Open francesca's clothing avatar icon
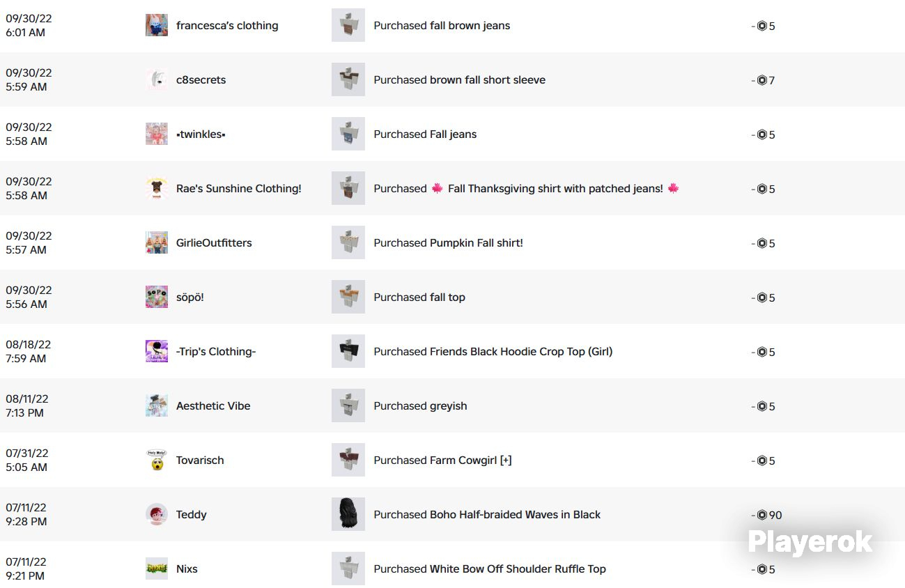Screen dimensions: 905x588 pyautogui.click(x=157, y=25)
